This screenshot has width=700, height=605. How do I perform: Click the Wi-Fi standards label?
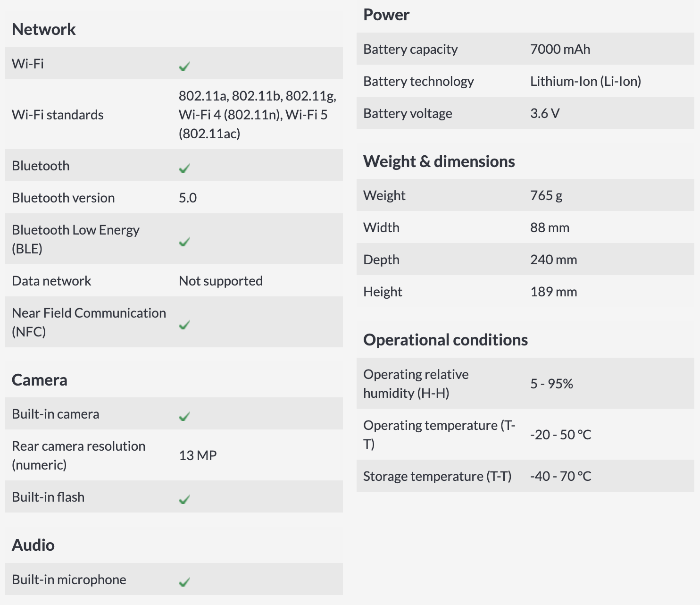[58, 115]
